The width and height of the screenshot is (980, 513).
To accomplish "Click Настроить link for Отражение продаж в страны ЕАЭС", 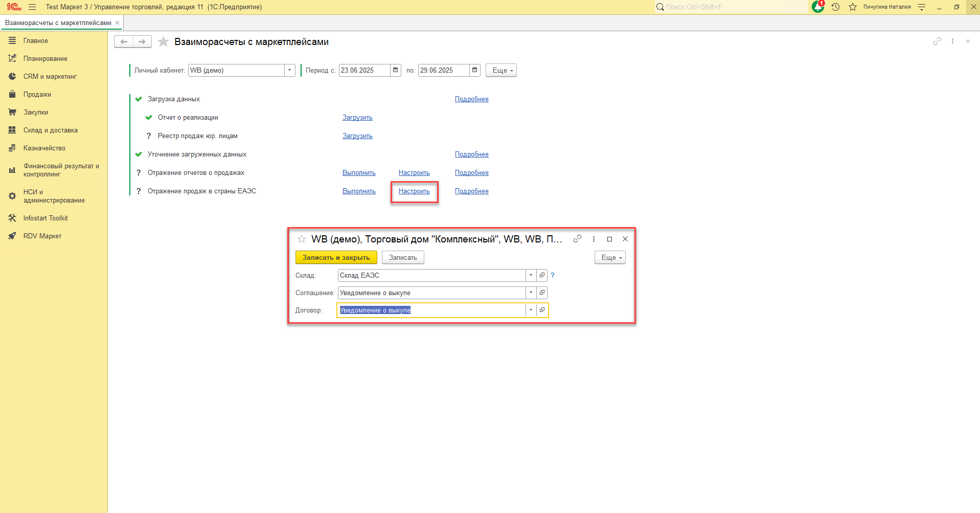I will pyautogui.click(x=414, y=191).
